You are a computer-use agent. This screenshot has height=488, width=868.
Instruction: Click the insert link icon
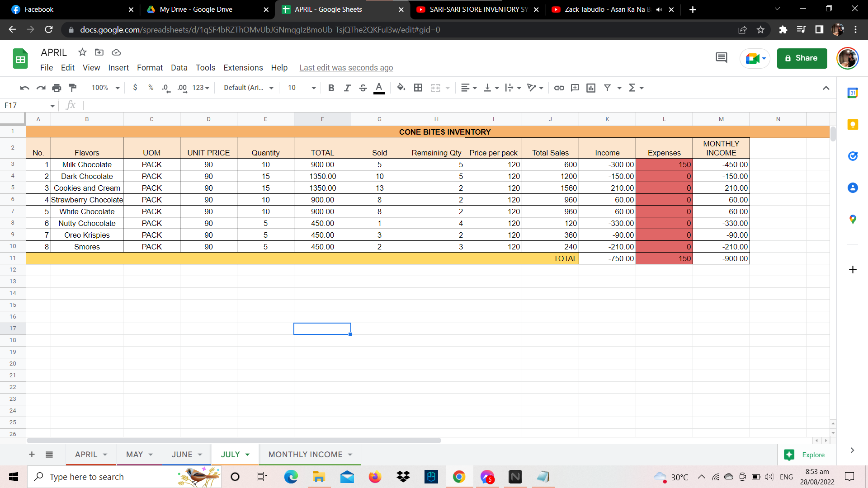pyautogui.click(x=559, y=88)
